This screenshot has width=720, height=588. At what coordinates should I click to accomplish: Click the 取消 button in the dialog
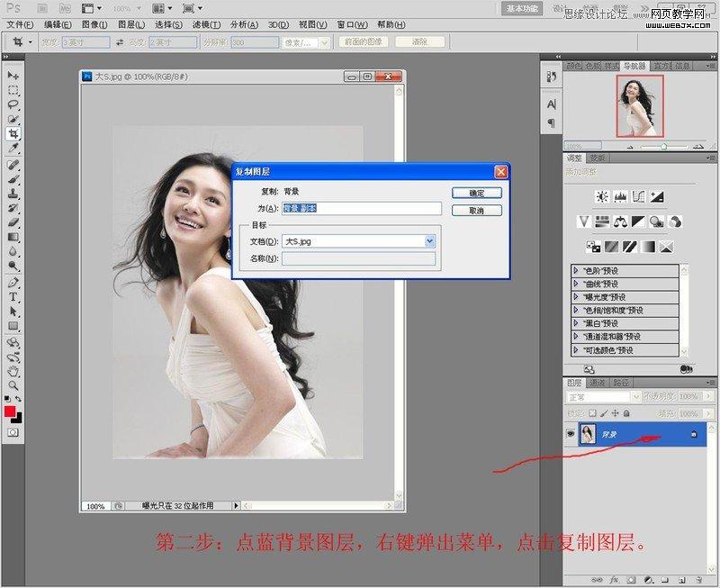click(x=475, y=210)
